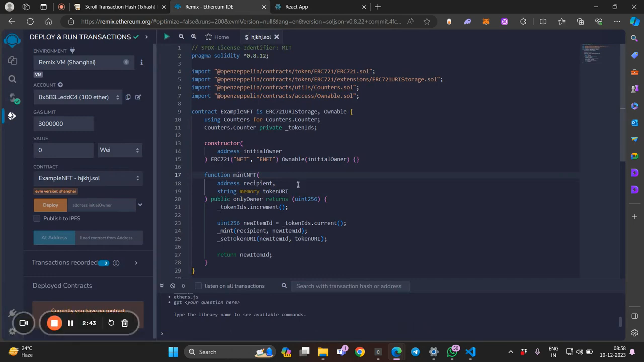Click the At Address button
The height and width of the screenshot is (362, 644).
coord(54,238)
